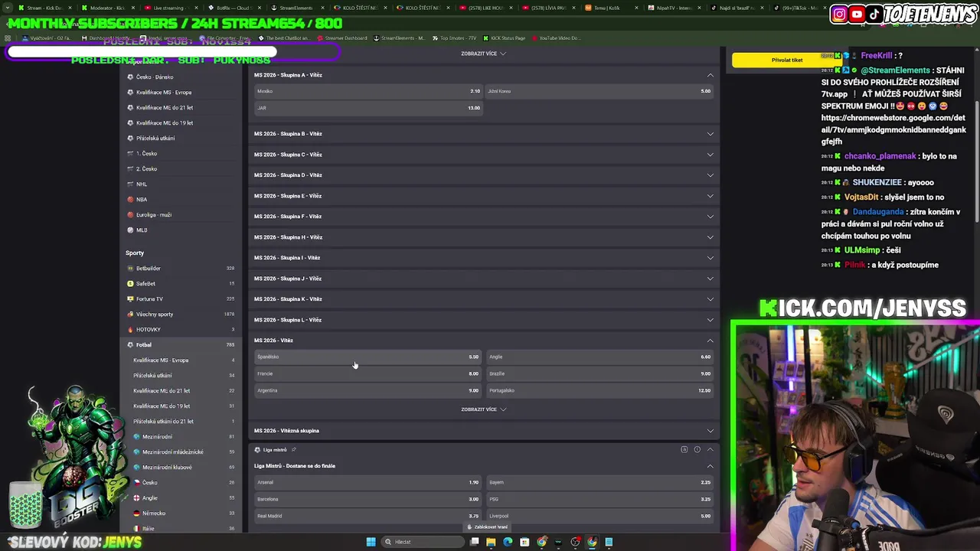Viewport: 980px width, 551px height.
Task: Click top Zobrazit více expander
Action: tap(483, 54)
